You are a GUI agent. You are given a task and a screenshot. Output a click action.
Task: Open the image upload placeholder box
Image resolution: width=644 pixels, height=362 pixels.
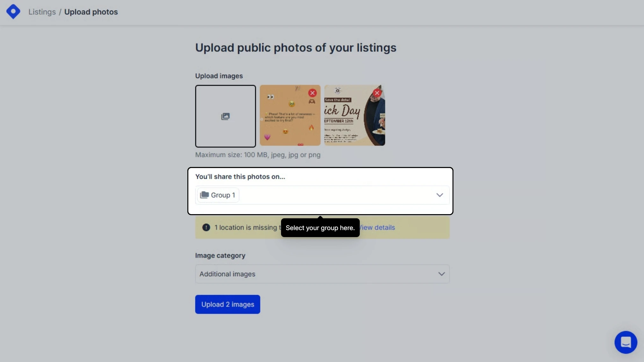(225, 116)
